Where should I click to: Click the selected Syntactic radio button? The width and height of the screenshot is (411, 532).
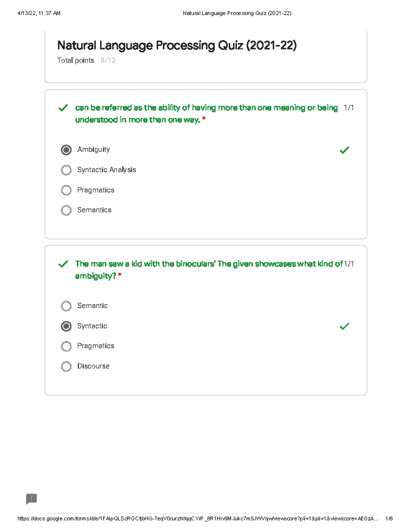pos(66,326)
